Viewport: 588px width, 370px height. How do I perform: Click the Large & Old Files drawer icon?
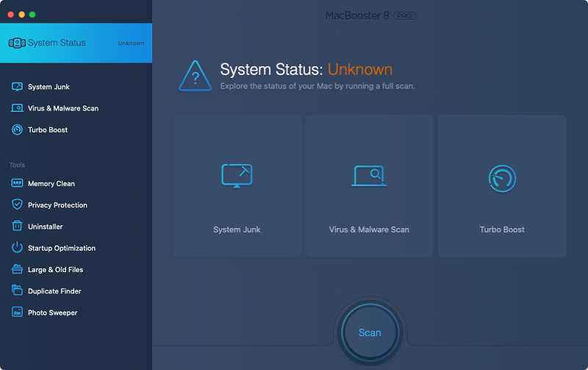[x=17, y=269]
